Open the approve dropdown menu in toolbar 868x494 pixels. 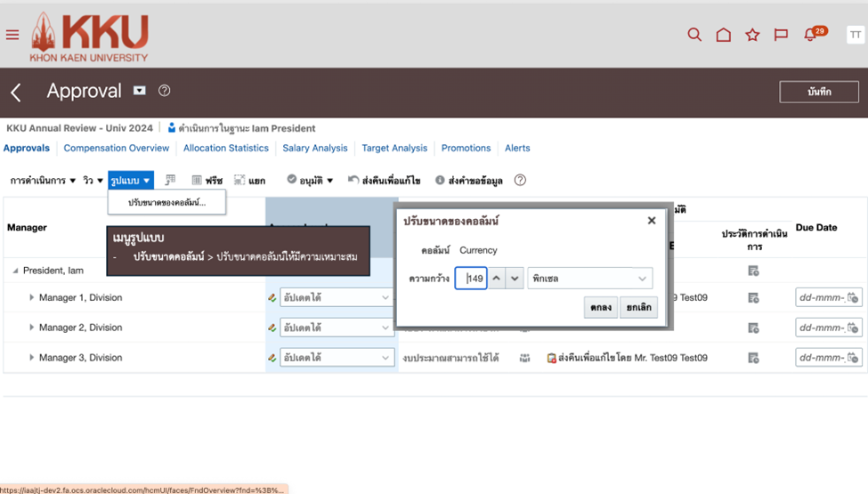click(310, 181)
